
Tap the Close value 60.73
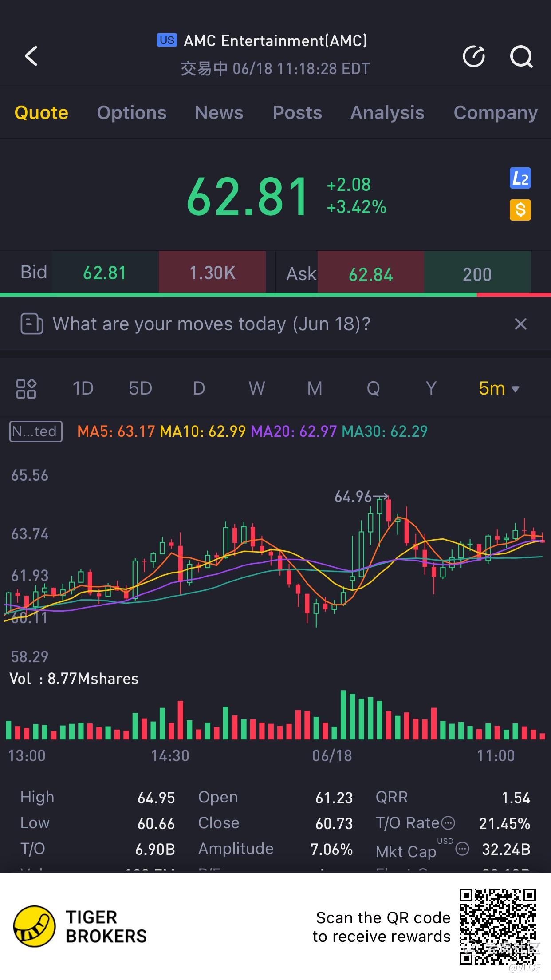click(334, 823)
